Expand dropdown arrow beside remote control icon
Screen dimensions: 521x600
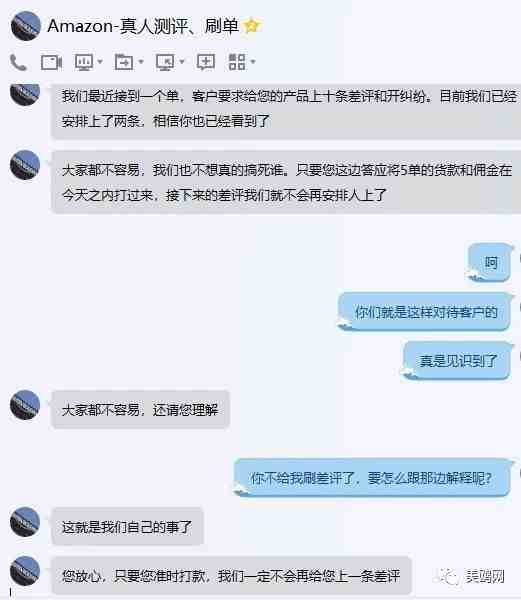182,62
